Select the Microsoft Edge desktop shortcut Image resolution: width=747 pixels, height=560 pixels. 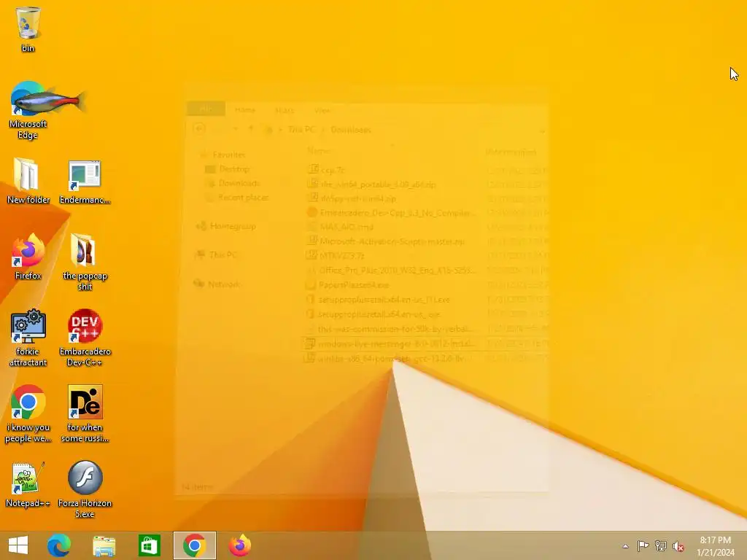click(x=28, y=109)
